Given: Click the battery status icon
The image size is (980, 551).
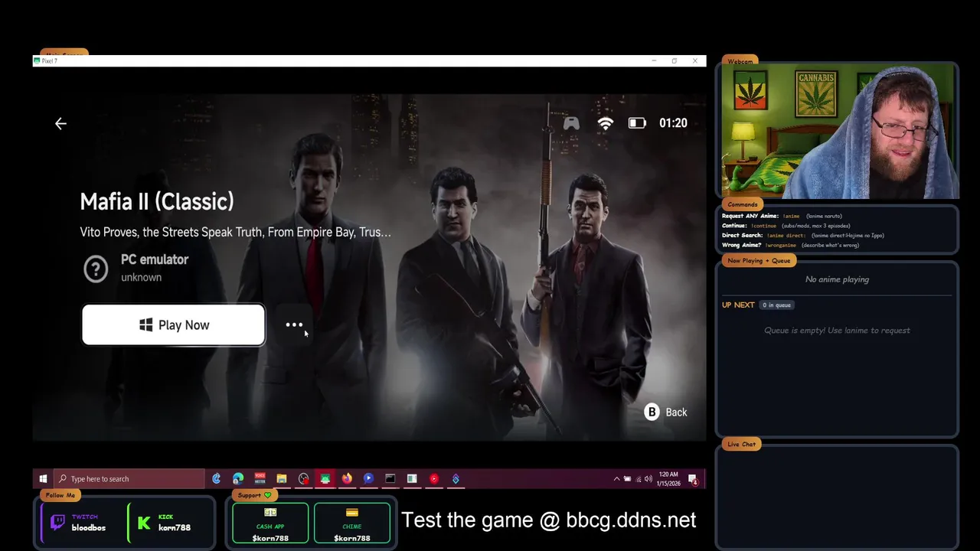Looking at the screenshot, I should pos(637,123).
